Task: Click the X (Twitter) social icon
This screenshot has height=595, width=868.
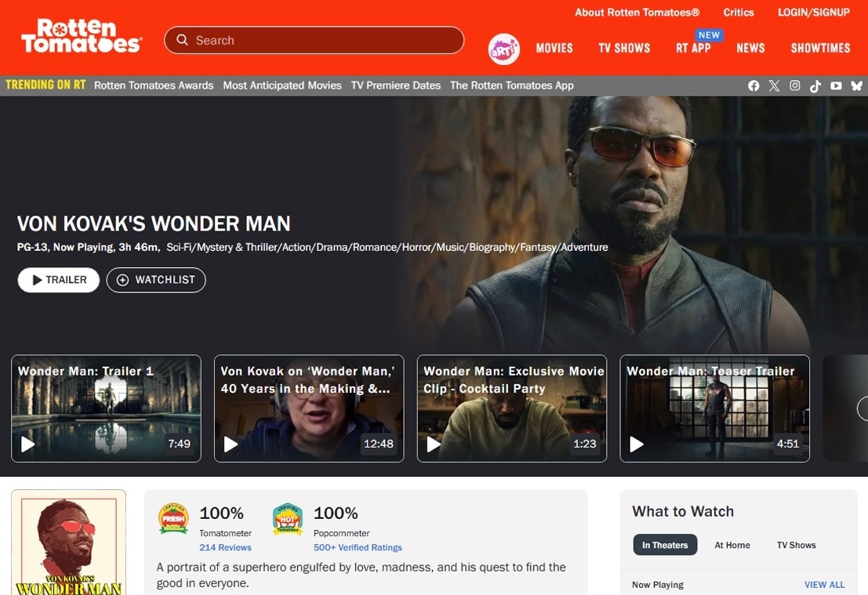Action: [x=774, y=85]
